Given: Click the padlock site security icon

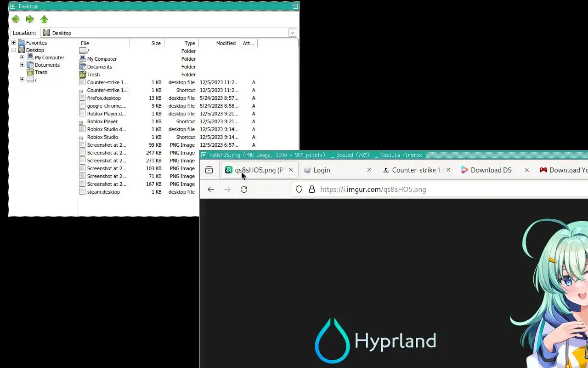Looking at the screenshot, I should [x=312, y=189].
